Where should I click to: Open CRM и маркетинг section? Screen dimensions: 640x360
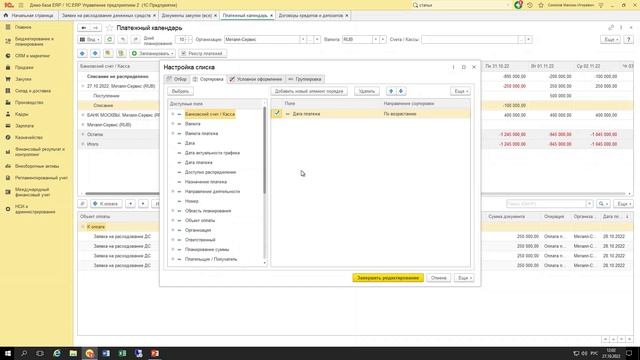(32, 56)
